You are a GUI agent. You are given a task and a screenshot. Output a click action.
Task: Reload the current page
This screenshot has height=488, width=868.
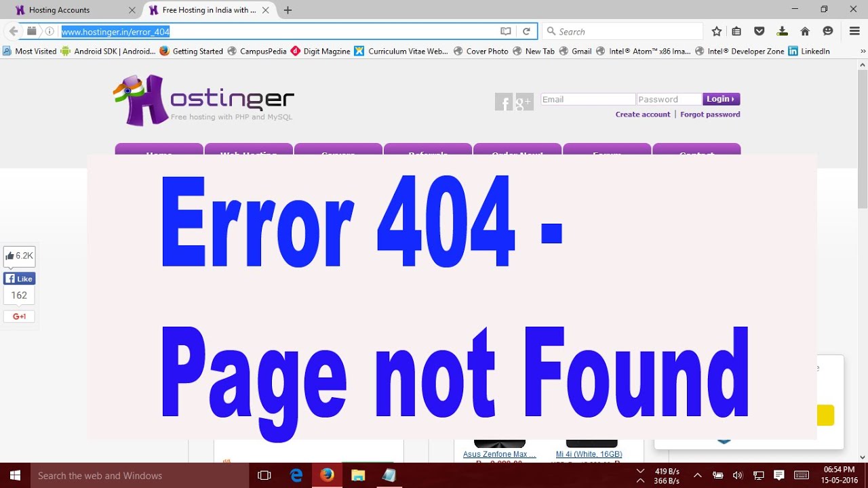click(526, 31)
